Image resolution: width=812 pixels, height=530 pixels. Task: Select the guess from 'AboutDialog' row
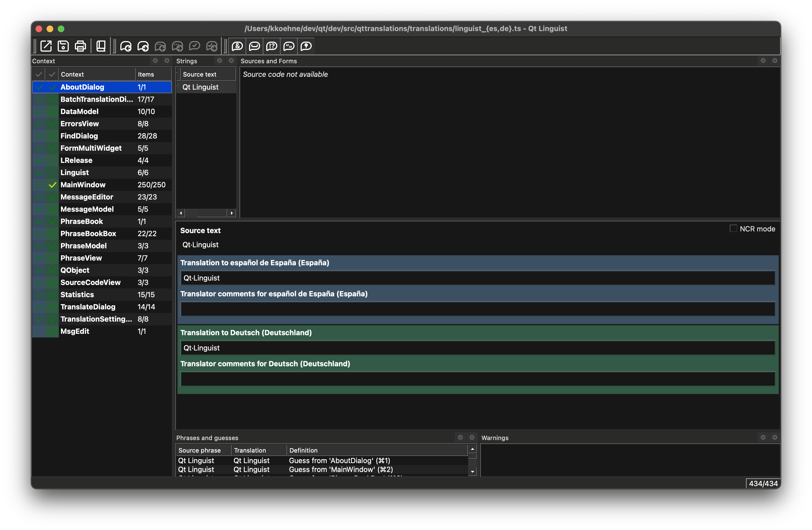coord(322,461)
